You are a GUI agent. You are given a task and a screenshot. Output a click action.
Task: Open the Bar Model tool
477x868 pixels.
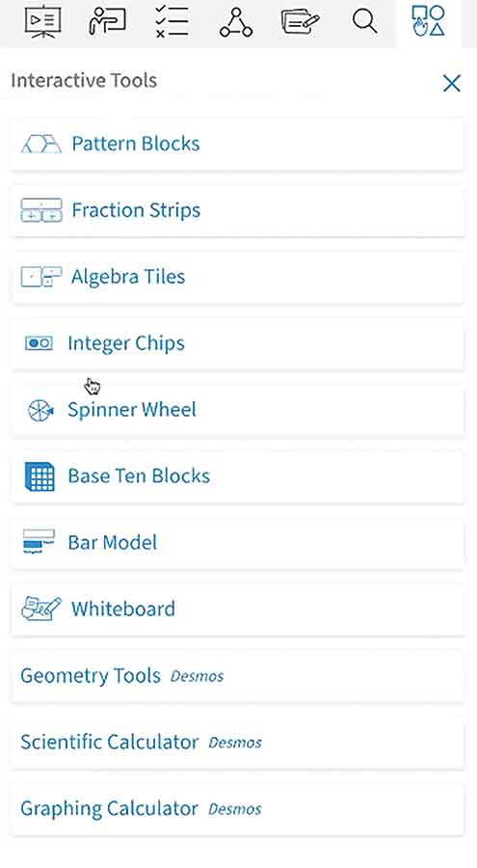237,542
